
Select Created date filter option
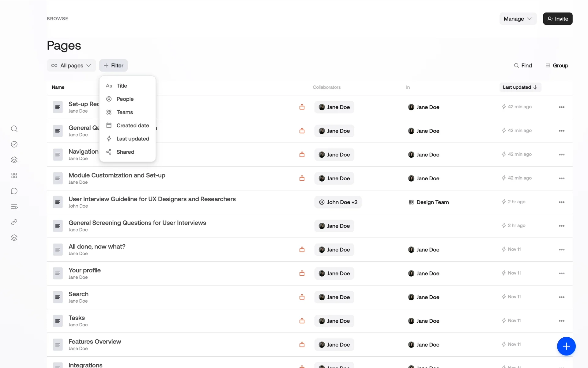point(133,125)
